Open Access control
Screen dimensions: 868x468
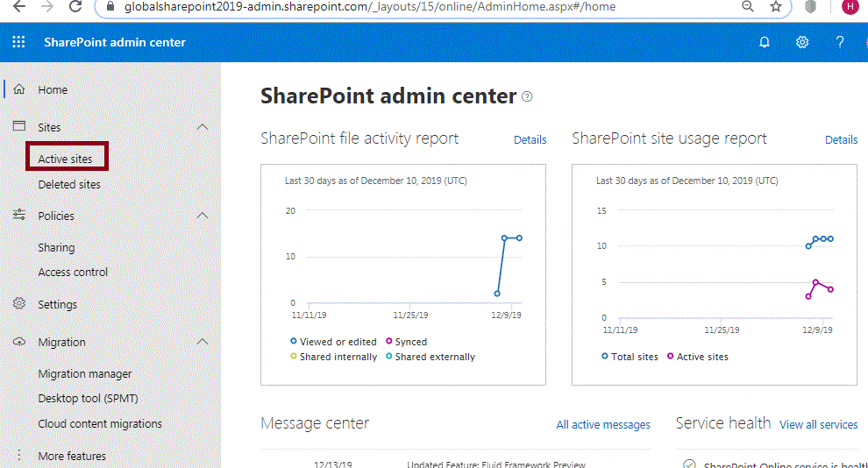click(x=73, y=273)
